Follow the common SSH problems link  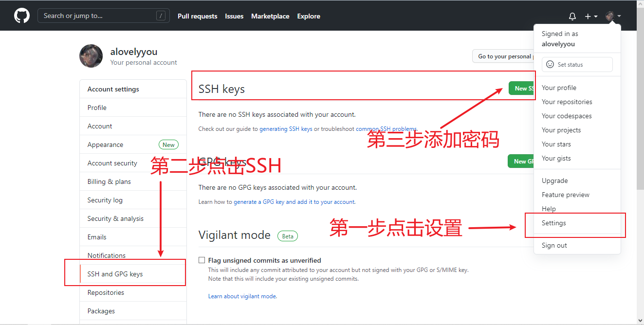coord(386,129)
